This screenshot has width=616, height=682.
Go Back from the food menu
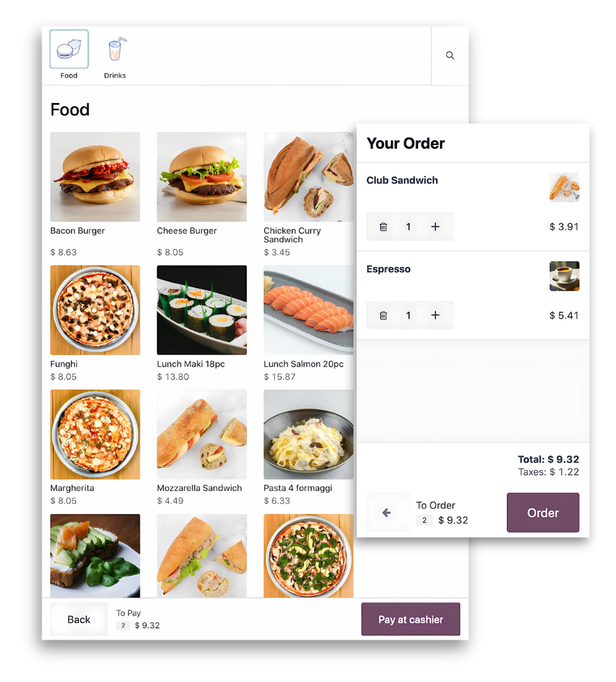[x=79, y=619]
